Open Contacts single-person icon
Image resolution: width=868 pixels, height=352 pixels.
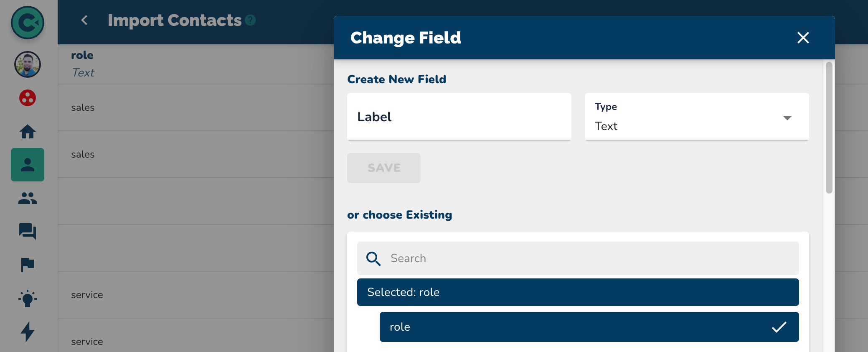click(x=28, y=165)
